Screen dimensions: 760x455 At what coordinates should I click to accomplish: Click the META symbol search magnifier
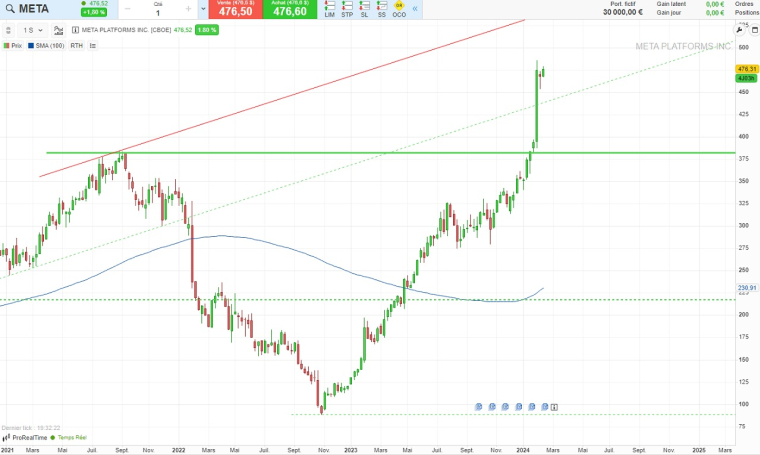[10, 9]
